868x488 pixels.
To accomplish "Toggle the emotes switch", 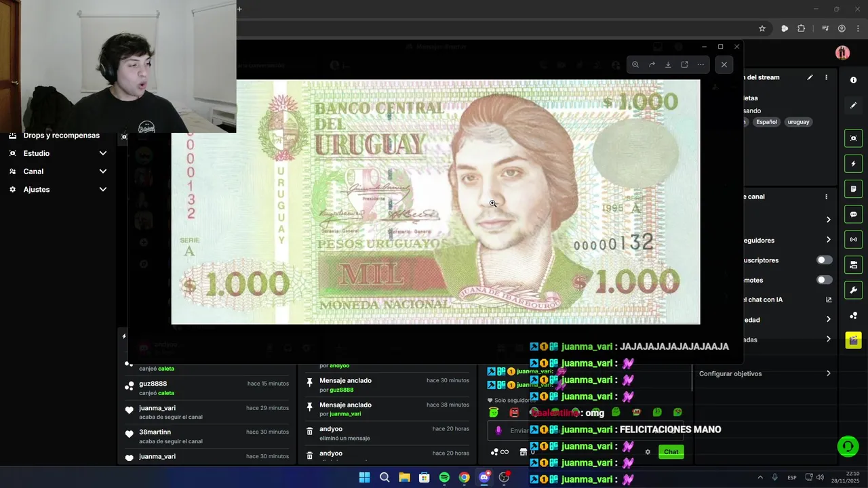I will click(x=824, y=280).
